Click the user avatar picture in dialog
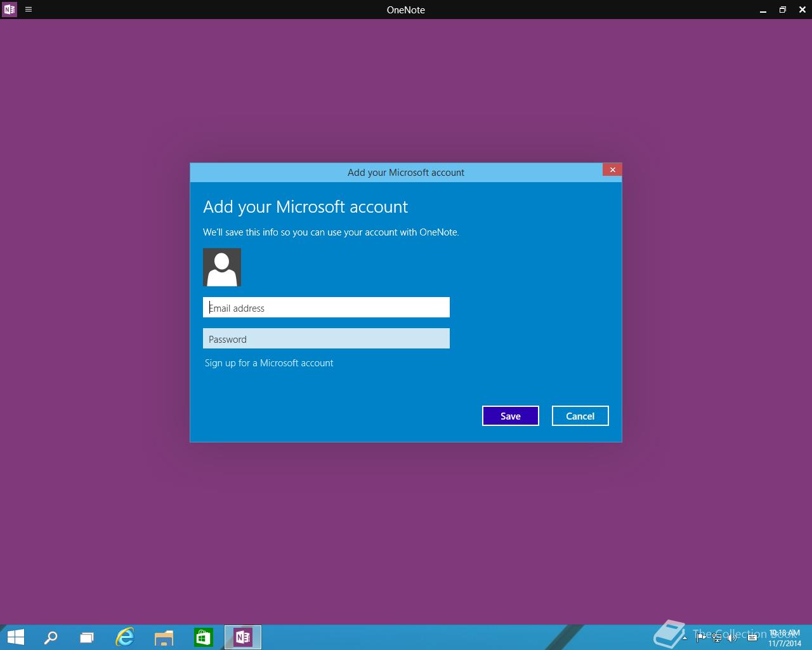Image resolution: width=812 pixels, height=650 pixels. point(222,267)
